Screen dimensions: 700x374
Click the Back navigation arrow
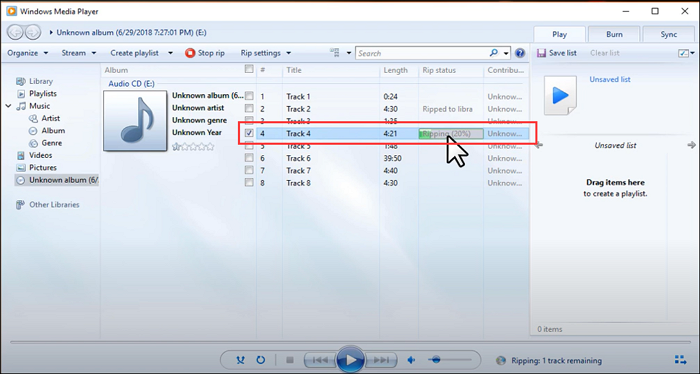tap(15, 32)
